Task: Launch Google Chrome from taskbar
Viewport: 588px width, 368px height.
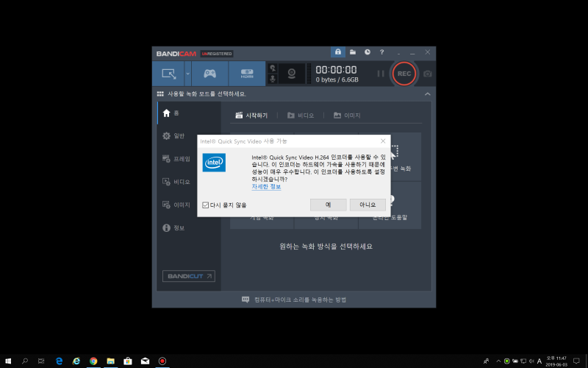Action: click(x=93, y=361)
